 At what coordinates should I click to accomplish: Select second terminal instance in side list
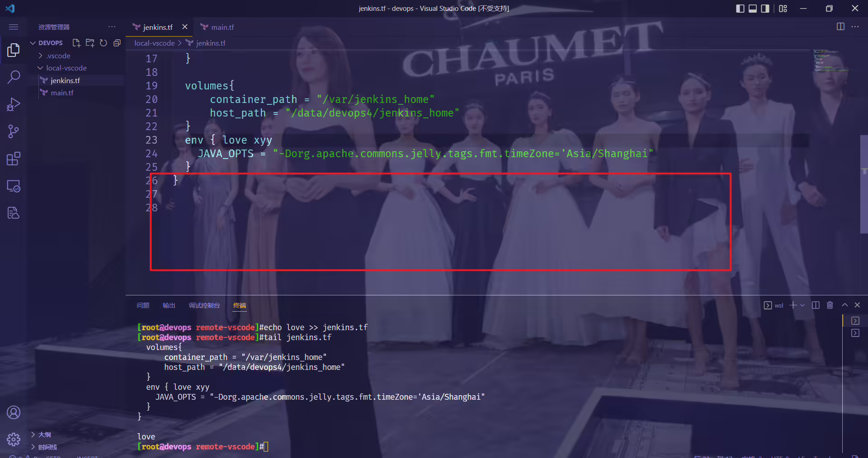855,333
